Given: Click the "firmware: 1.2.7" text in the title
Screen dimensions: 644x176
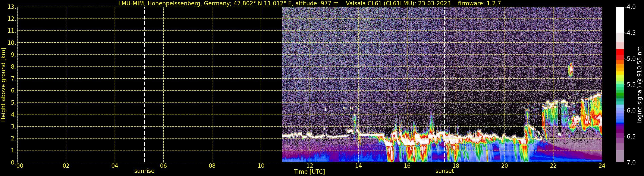Looking at the screenshot, I should click(480, 3).
